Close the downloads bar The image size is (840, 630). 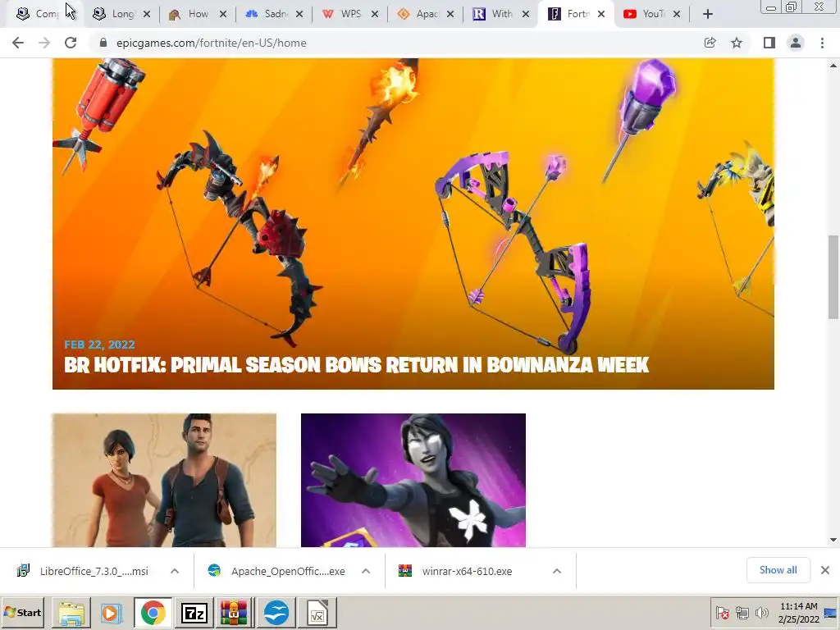click(x=825, y=570)
